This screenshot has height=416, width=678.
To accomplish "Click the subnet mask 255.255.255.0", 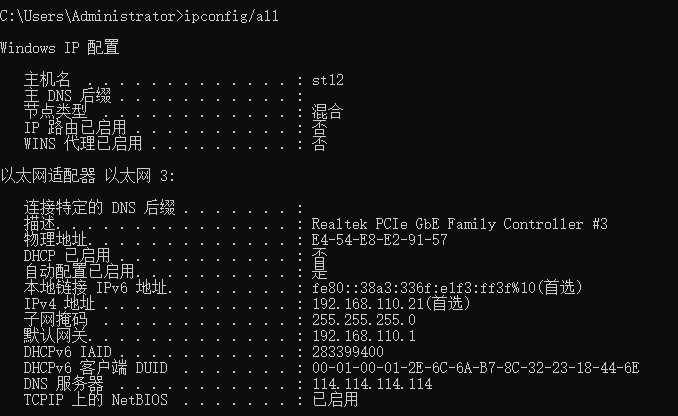I will (x=363, y=320).
